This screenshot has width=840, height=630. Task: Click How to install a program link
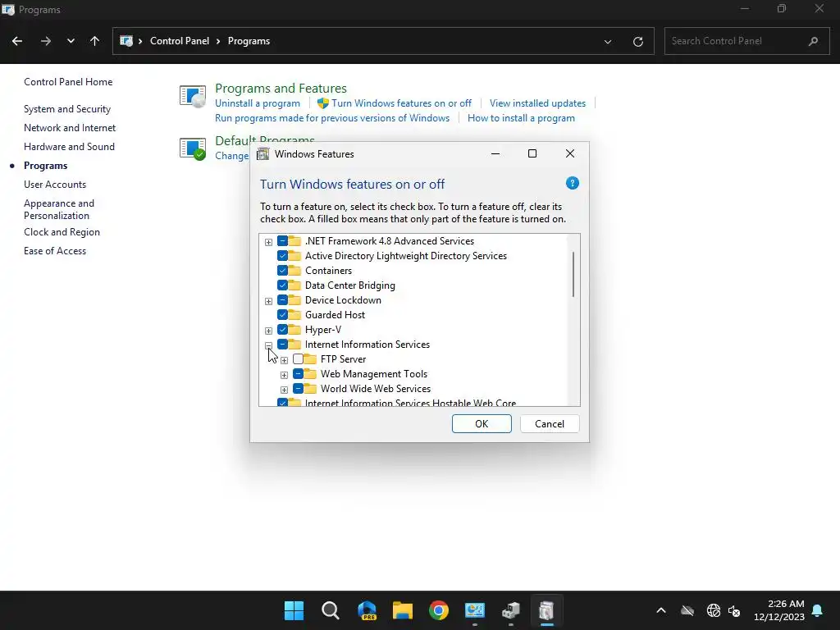tap(521, 118)
